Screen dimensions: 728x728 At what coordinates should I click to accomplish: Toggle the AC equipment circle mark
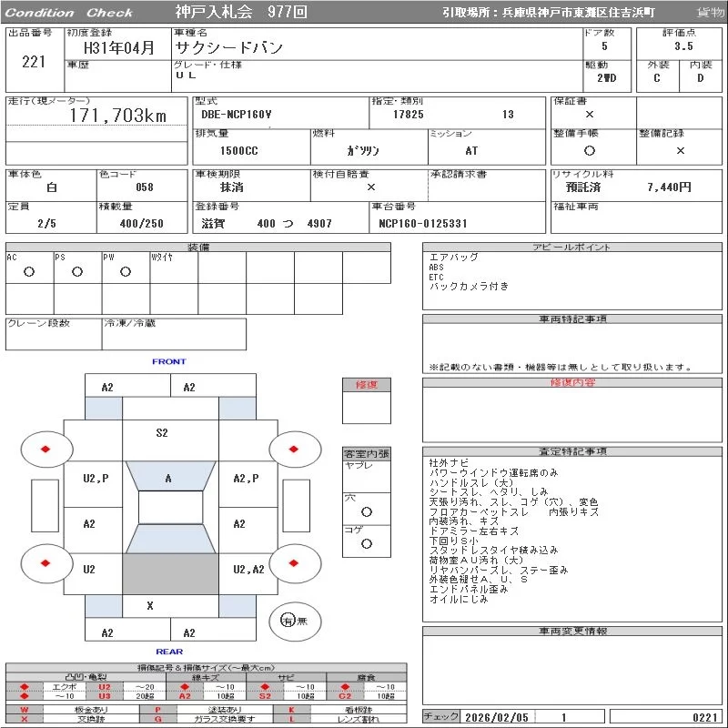pyautogui.click(x=29, y=272)
